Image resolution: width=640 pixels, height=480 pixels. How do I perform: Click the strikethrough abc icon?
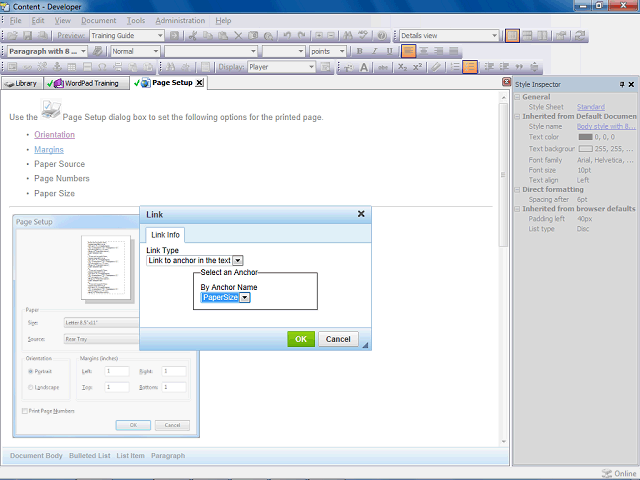pyautogui.click(x=382, y=67)
